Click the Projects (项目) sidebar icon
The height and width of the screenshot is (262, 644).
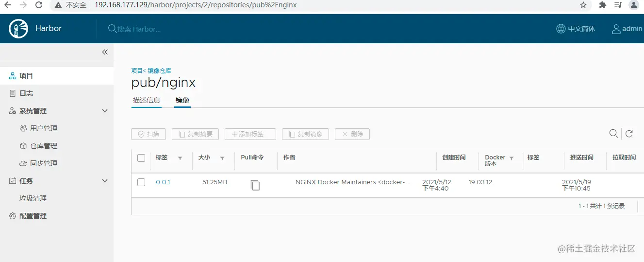(13, 76)
